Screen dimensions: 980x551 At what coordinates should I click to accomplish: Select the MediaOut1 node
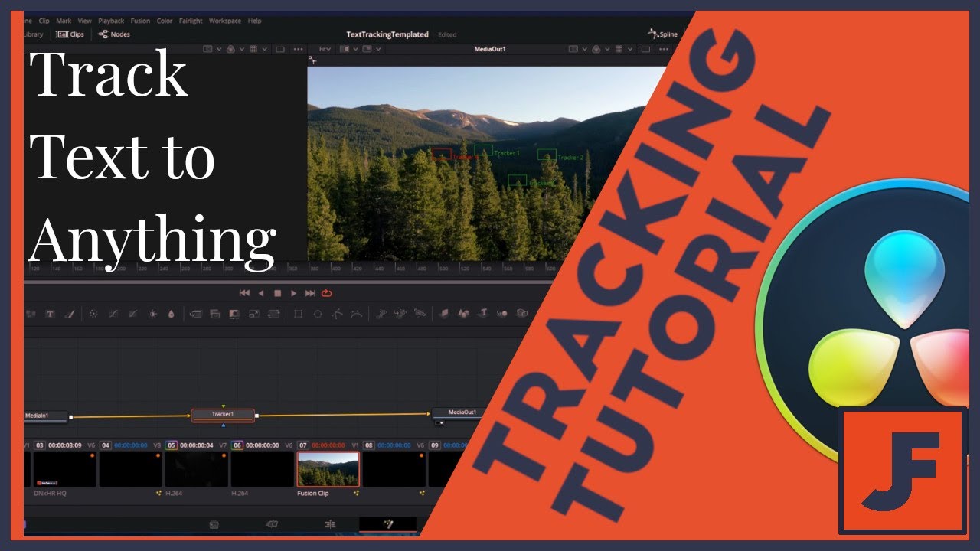(x=462, y=413)
